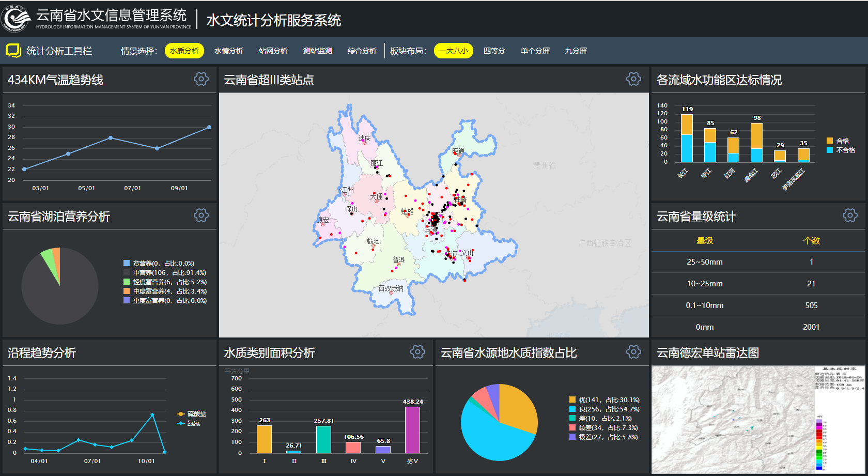Click gear icon in 云南省量级统计 panel
The height and width of the screenshot is (476, 868).
click(850, 216)
